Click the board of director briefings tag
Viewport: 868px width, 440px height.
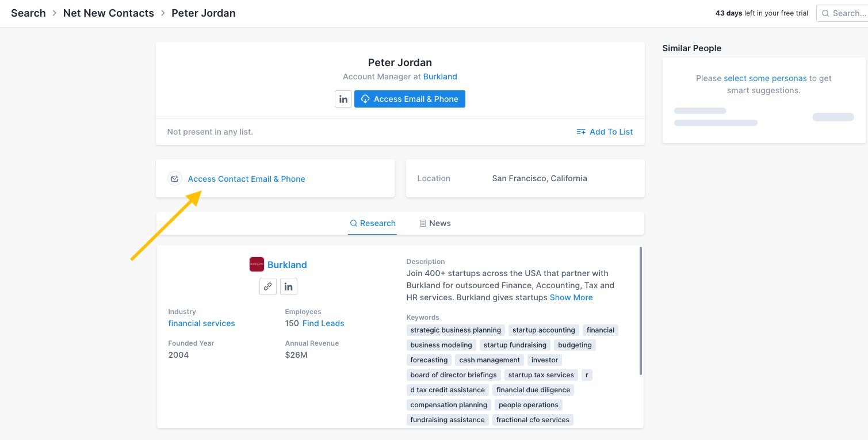453,375
